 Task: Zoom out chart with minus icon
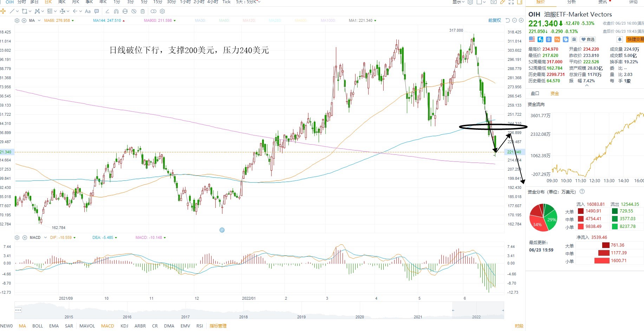click(x=515, y=20)
